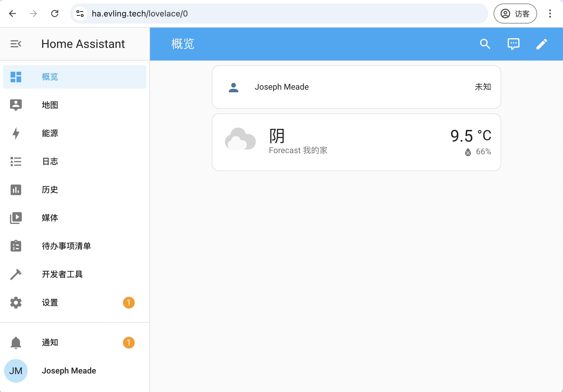Click the Overview dashboard icon
The image size is (563, 392).
point(16,77)
